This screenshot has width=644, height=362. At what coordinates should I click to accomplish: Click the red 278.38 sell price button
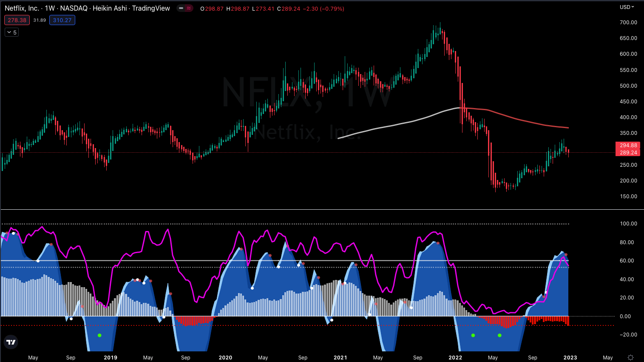17,20
